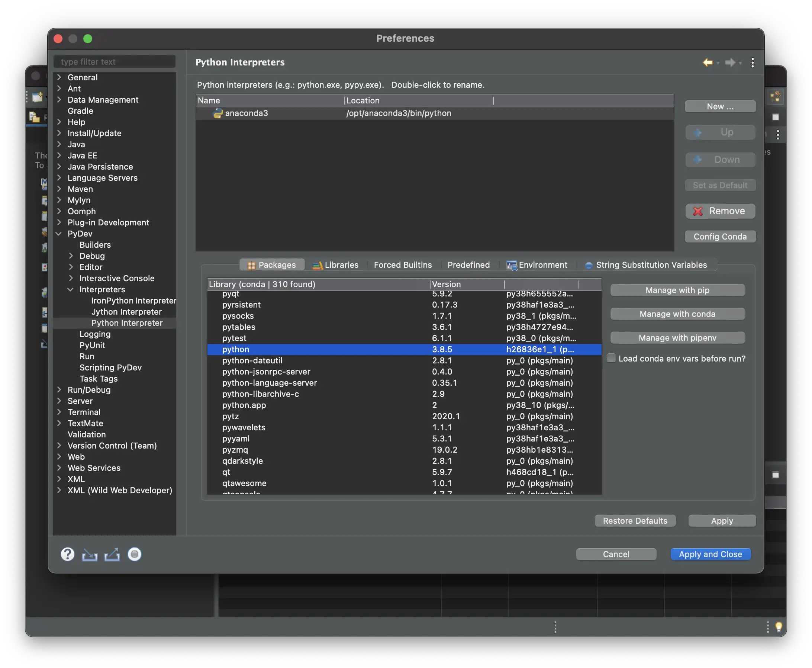812x668 pixels.
Task: Click the forward navigation arrow icon
Action: (730, 62)
